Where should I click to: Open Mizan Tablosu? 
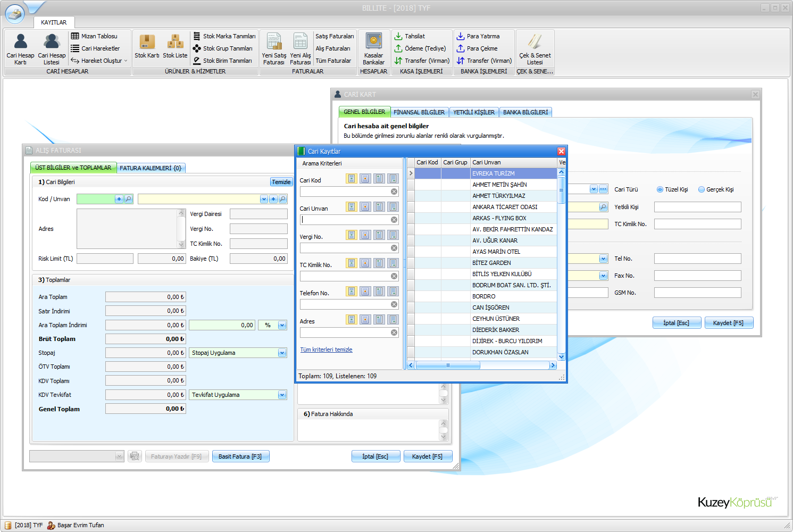pos(94,36)
